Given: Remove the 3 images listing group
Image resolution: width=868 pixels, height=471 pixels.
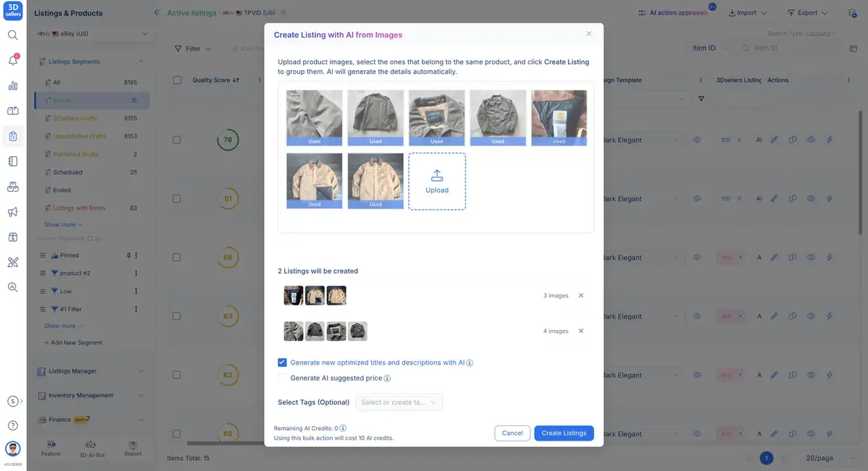Looking at the screenshot, I should tap(581, 295).
